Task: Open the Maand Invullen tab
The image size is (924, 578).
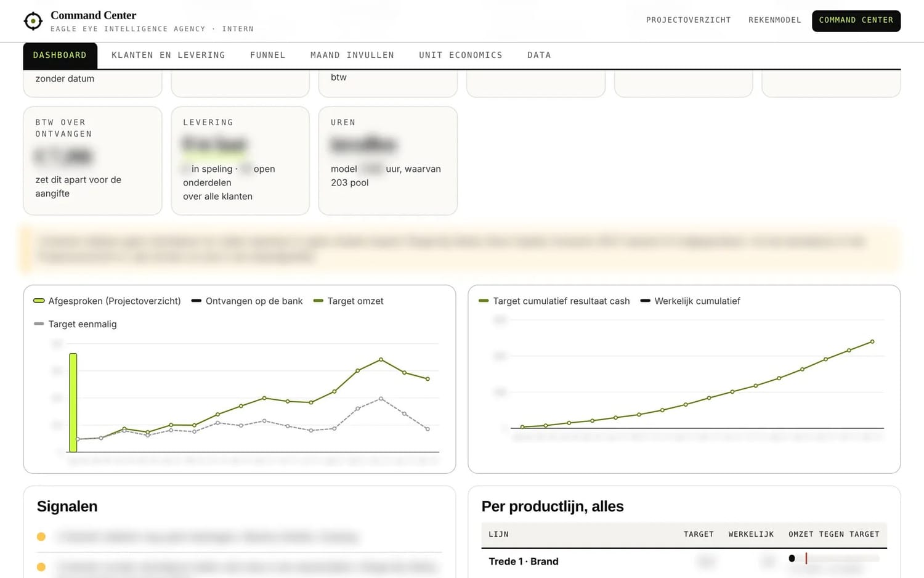Action: point(352,55)
